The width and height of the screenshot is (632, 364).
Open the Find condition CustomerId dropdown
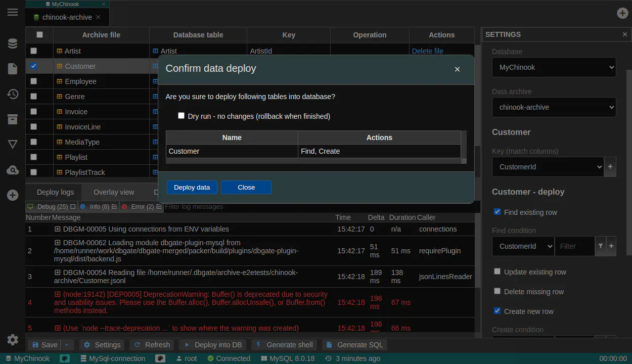[523, 246]
